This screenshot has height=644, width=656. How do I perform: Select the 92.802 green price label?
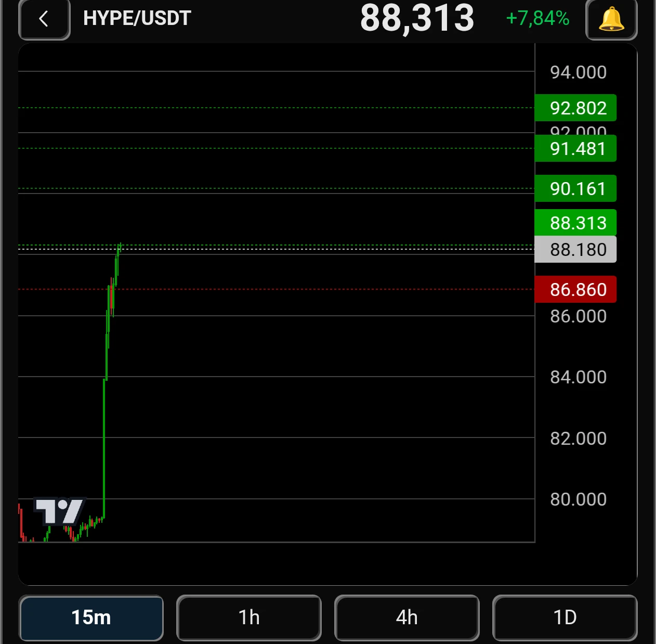coord(575,108)
